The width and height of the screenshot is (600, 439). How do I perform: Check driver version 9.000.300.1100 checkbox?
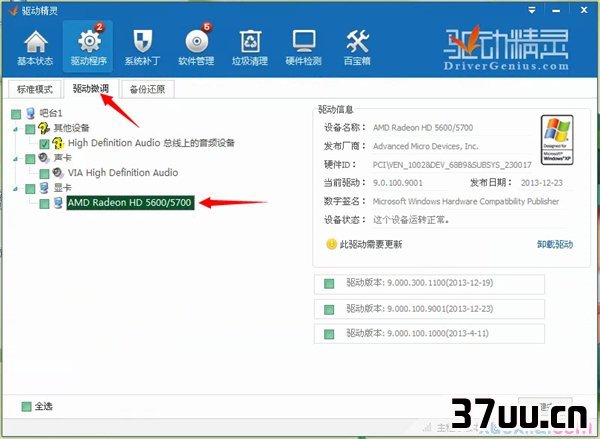click(x=329, y=284)
